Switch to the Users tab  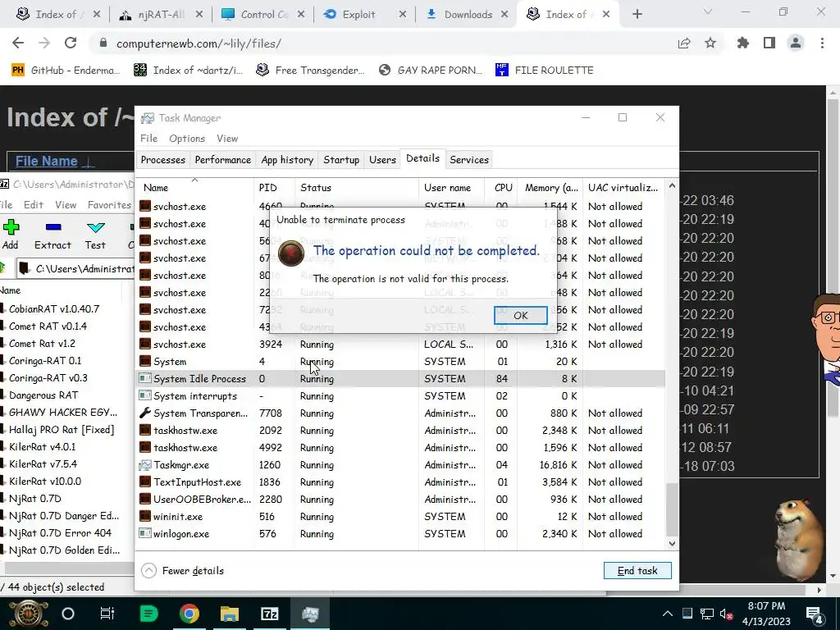382,160
